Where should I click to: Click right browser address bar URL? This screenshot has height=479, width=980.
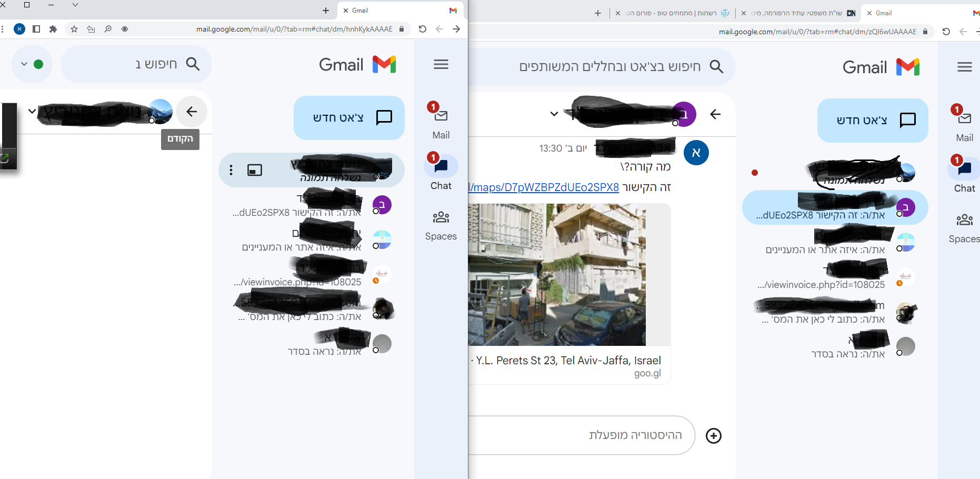coord(817,32)
